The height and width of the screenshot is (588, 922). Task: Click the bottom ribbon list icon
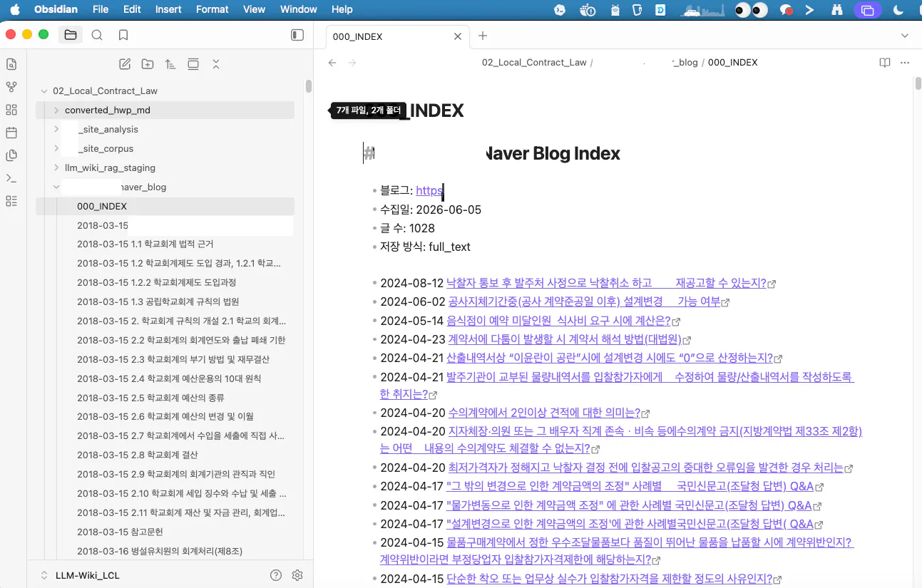(x=11, y=201)
